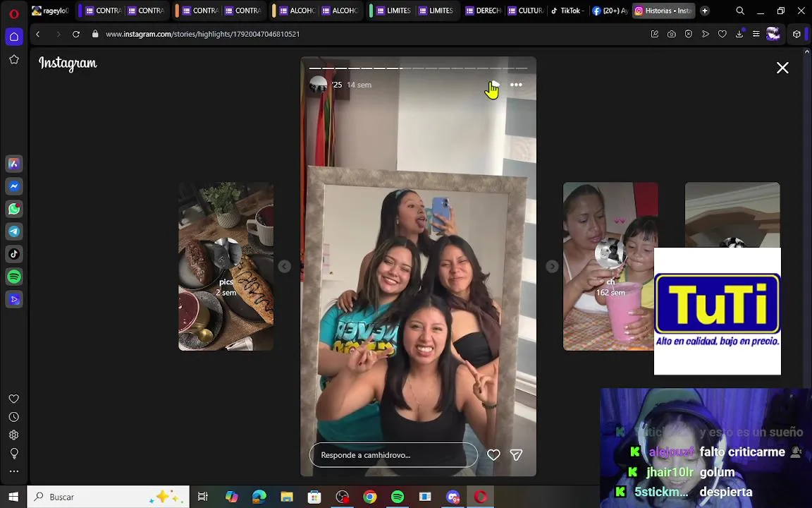Image resolution: width=812 pixels, height=508 pixels.
Task: Click the page vertical scrollbar up arrow
Action: [807, 52]
